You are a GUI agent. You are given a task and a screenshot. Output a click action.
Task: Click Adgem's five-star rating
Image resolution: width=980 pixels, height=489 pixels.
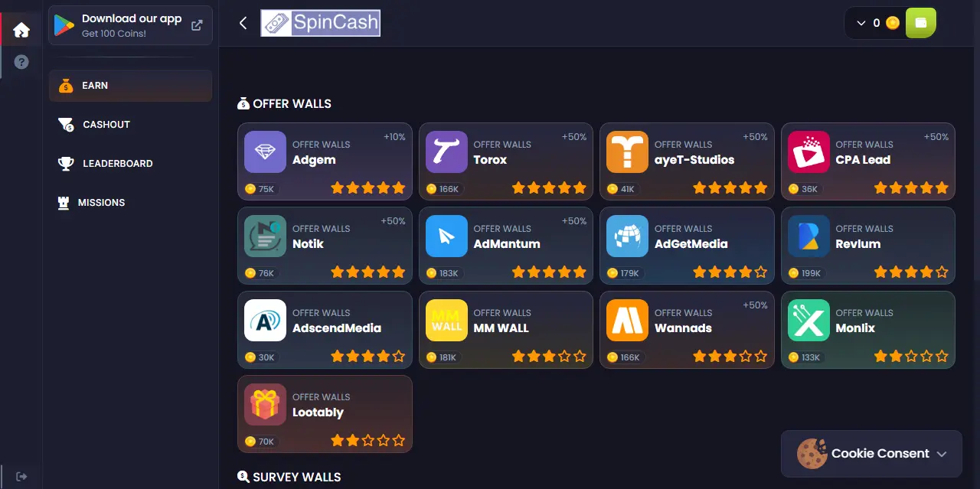click(368, 187)
